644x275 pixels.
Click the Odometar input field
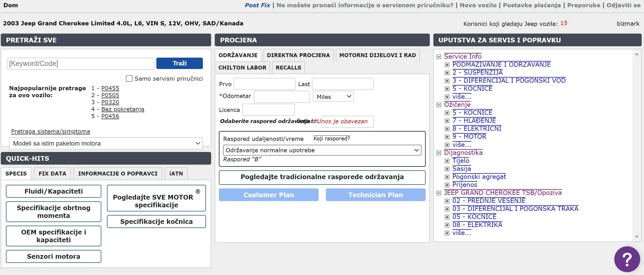click(x=282, y=97)
